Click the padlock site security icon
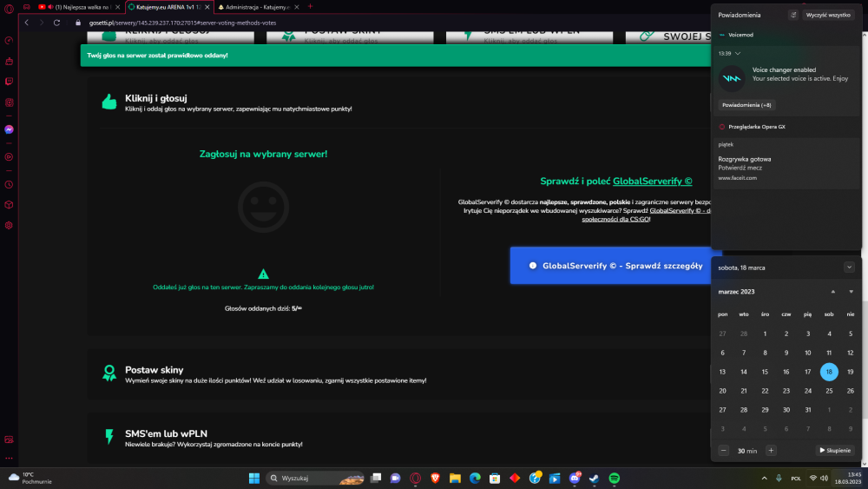The image size is (868, 489). (x=78, y=23)
